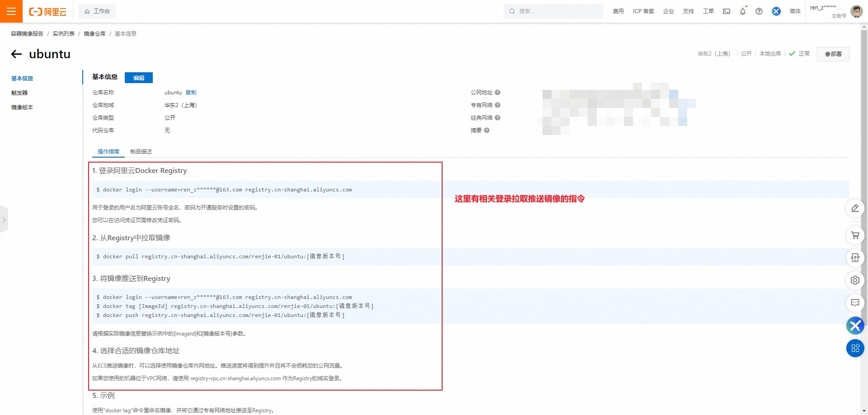Screen dimensions: 868x415
Task: Select 镜像版本 in the left sidebar
Action: (22, 107)
